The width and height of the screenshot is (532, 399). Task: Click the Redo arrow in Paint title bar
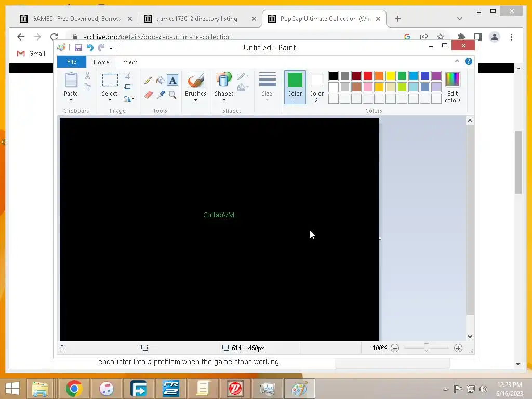(101, 48)
